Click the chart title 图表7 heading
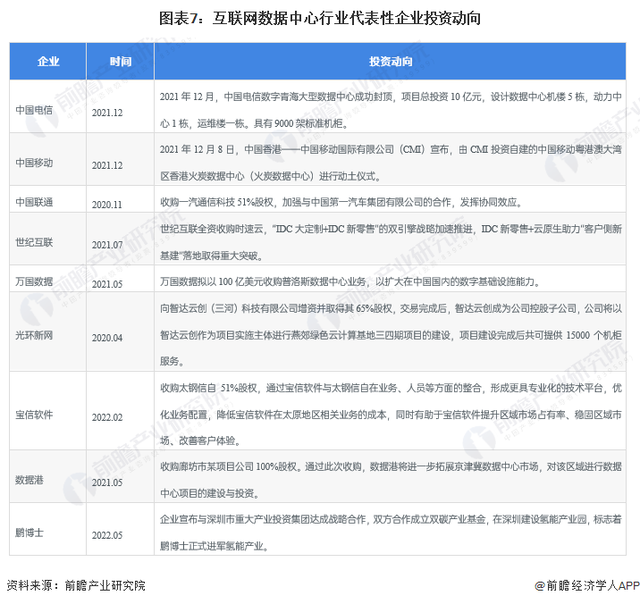Viewport: 640px width, 604px height. click(x=320, y=18)
